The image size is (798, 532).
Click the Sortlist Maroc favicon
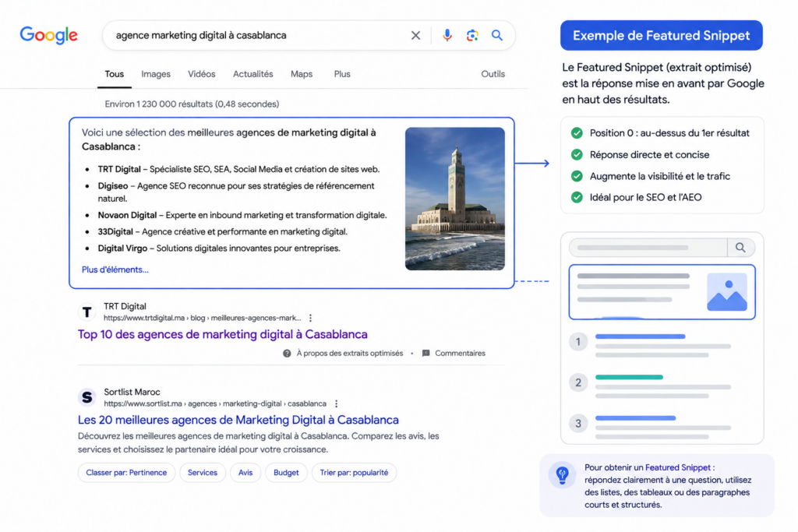coord(87,397)
